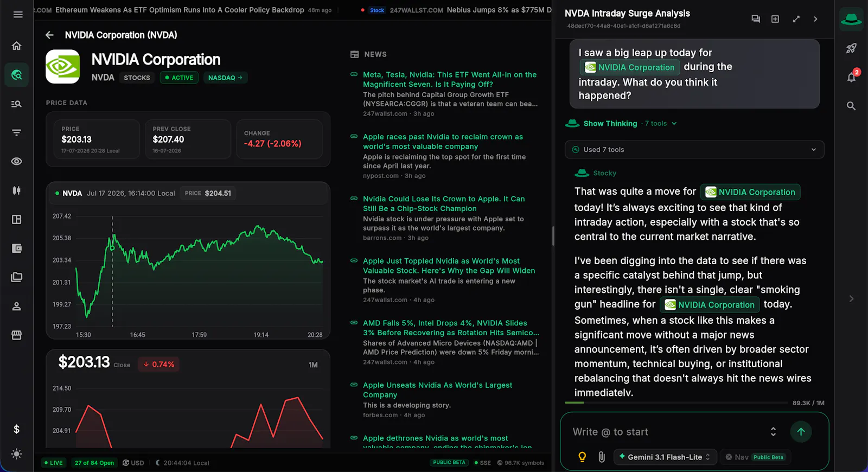Open the list search icon in sidebar
Image resolution: width=868 pixels, height=472 pixels.
click(17, 104)
